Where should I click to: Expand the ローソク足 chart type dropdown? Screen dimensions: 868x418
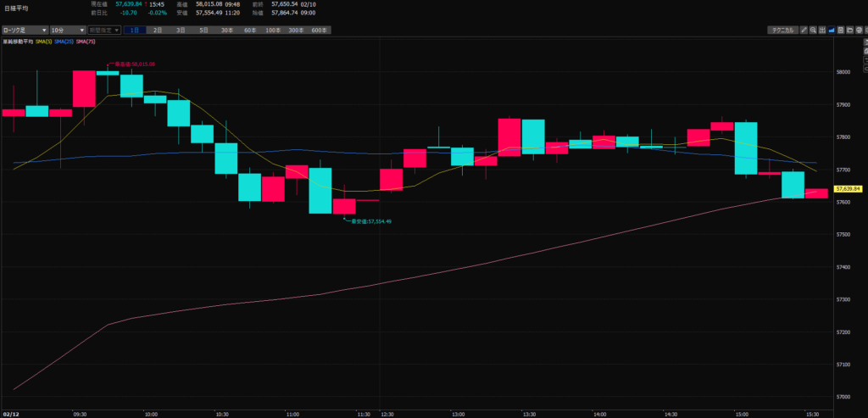tap(24, 30)
